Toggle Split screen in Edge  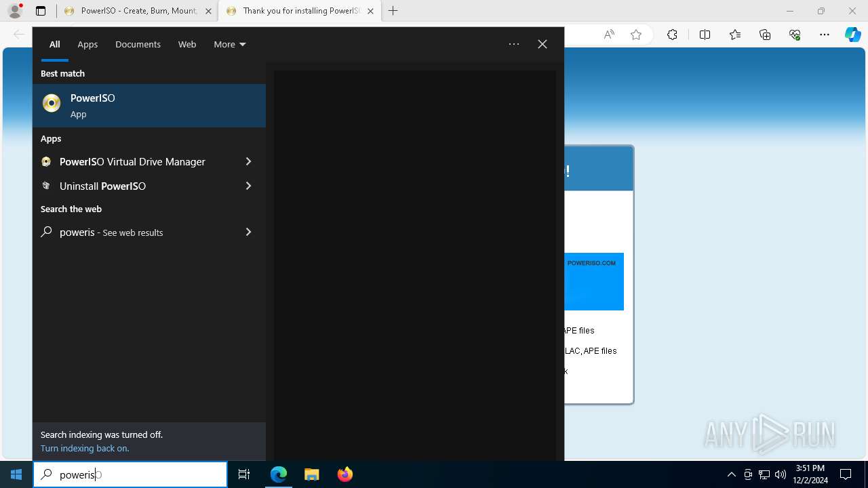click(x=705, y=35)
